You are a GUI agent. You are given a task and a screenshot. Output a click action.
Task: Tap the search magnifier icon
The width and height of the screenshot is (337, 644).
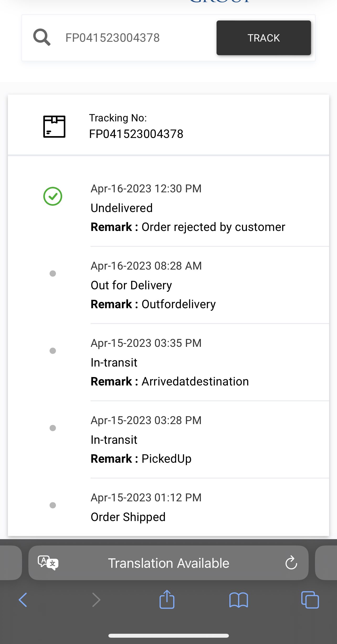point(42,38)
